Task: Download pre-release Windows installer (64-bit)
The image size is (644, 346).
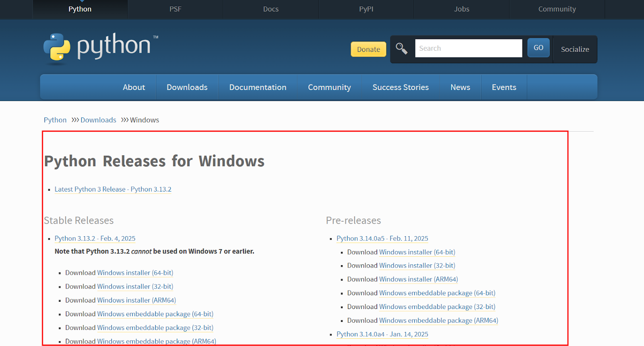Action: pos(417,252)
